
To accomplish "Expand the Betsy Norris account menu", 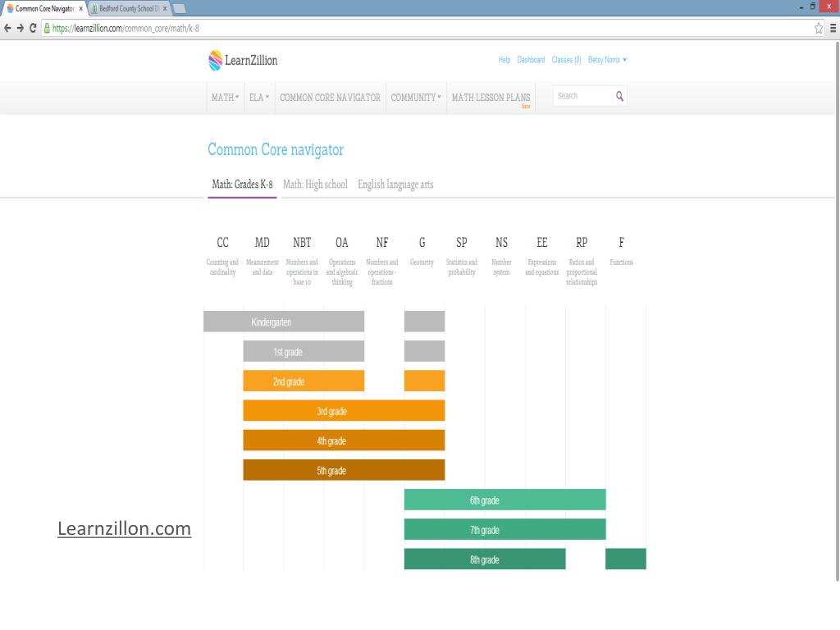I will [607, 59].
